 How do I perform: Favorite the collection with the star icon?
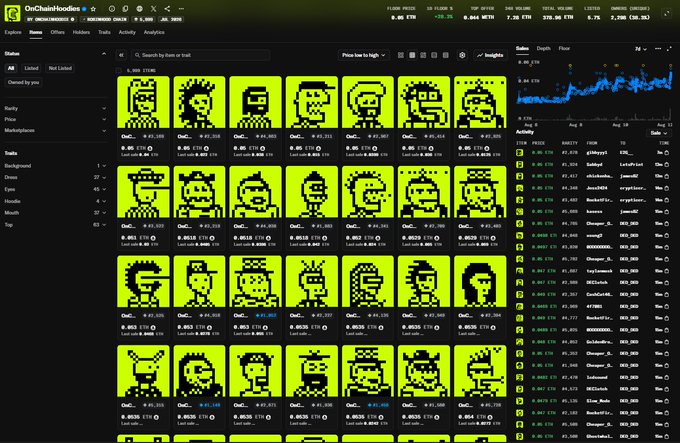[93, 9]
